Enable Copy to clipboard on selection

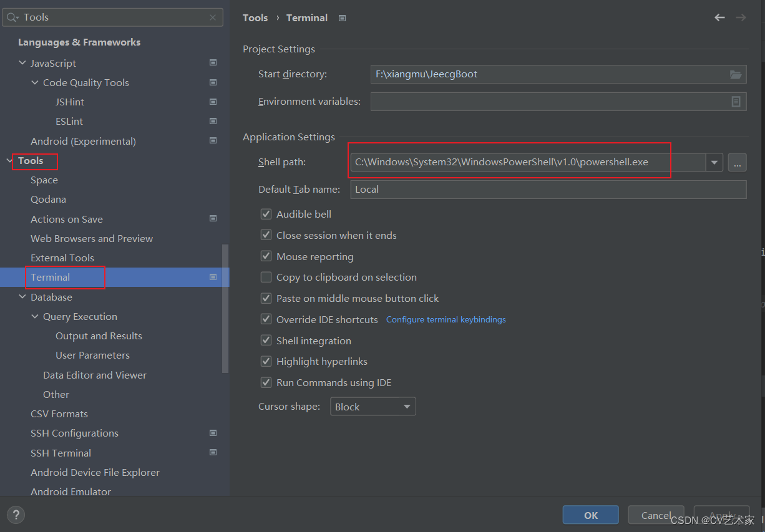[266, 277]
